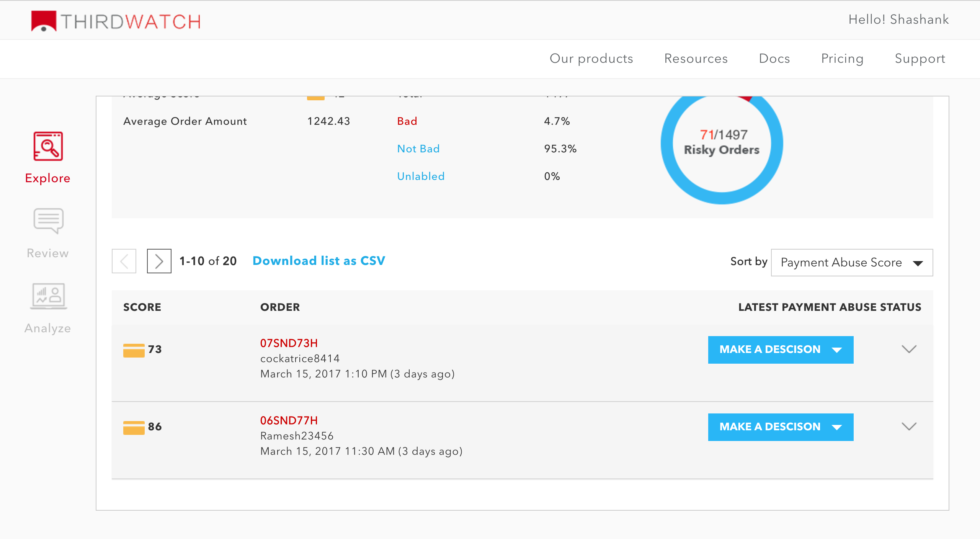Click the Thirdwatch logo
This screenshot has height=539, width=980.
click(x=116, y=21)
